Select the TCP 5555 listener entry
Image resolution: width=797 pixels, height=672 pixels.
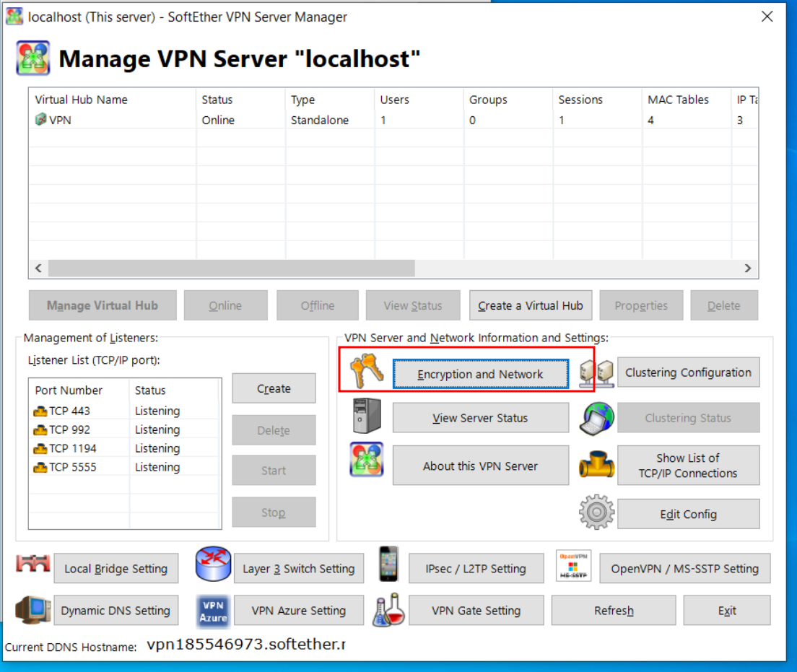73,467
